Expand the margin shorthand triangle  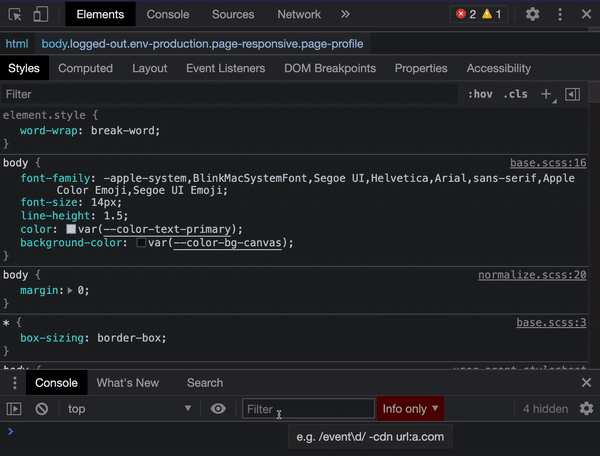point(70,290)
